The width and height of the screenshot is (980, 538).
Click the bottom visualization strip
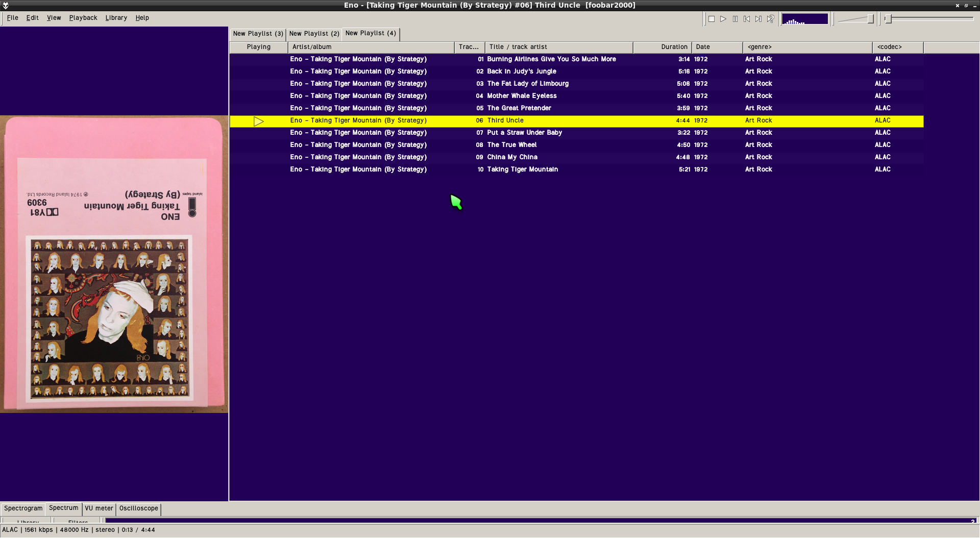coord(541,521)
